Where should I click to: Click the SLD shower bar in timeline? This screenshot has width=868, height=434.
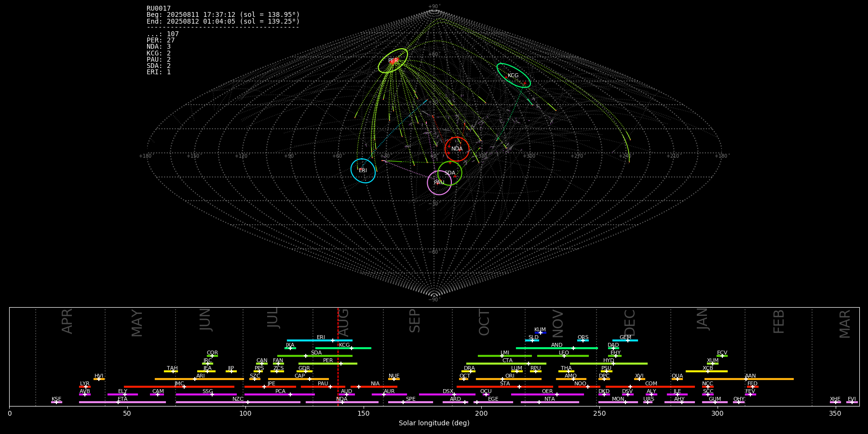point(532,340)
